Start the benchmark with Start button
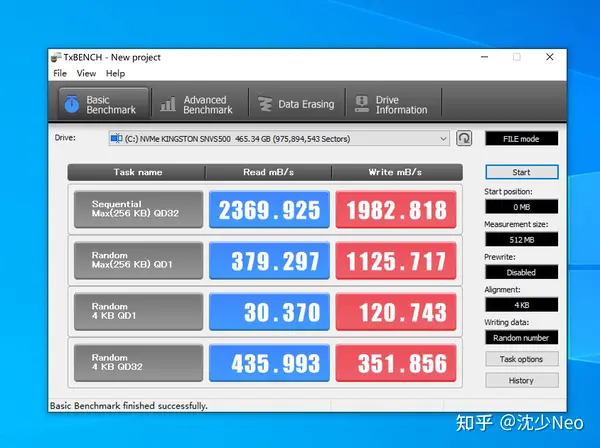 (x=521, y=172)
